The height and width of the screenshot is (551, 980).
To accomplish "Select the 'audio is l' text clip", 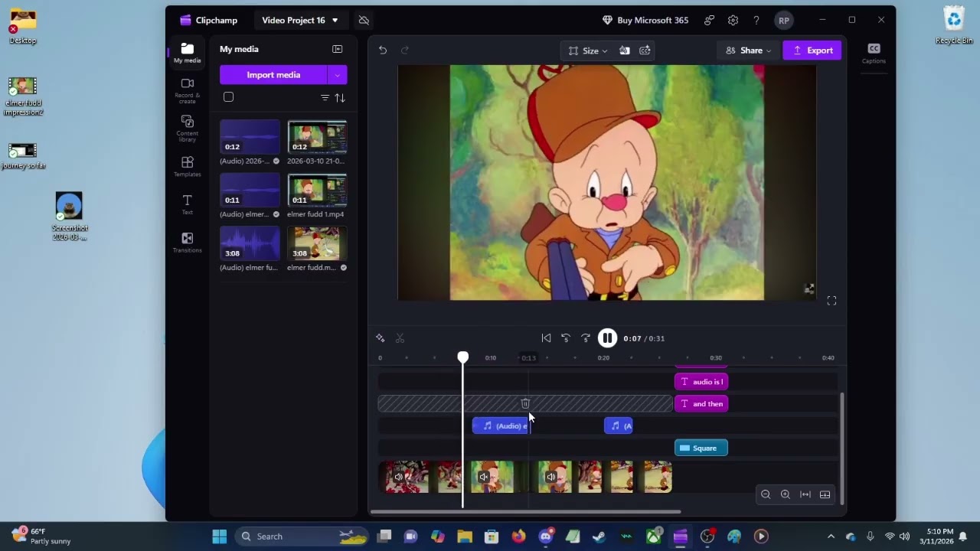I will pyautogui.click(x=701, y=382).
